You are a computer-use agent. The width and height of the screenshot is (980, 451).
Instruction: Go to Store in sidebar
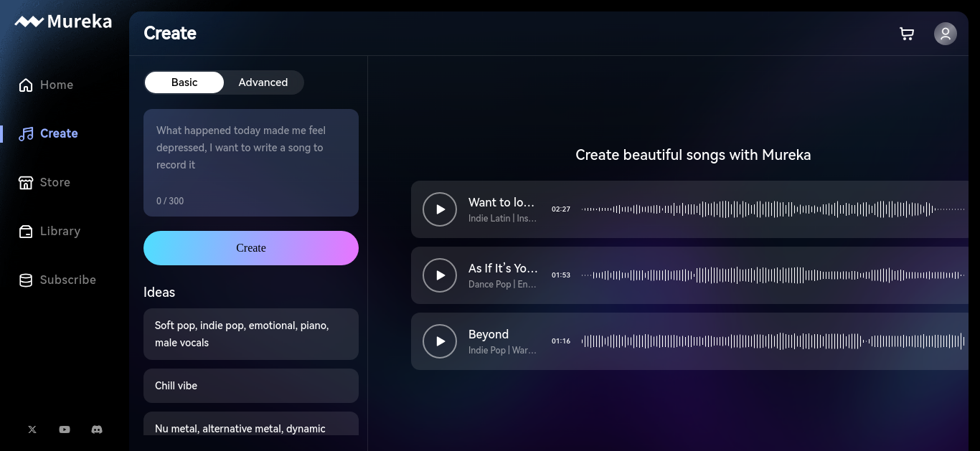pos(55,182)
